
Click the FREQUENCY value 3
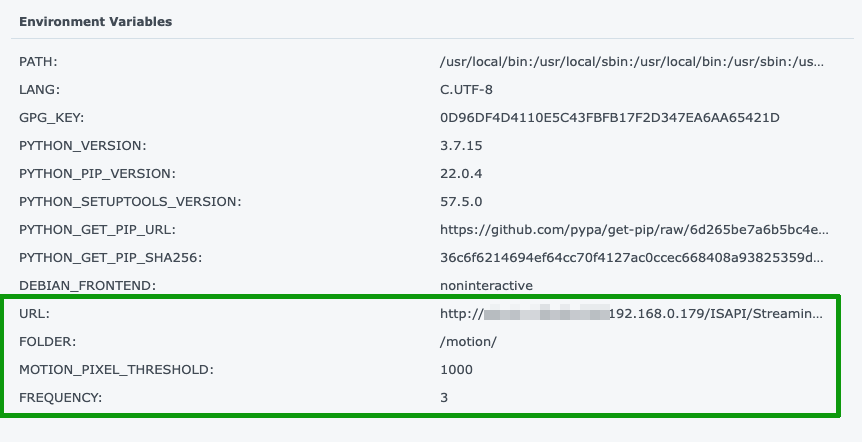pyautogui.click(x=444, y=398)
